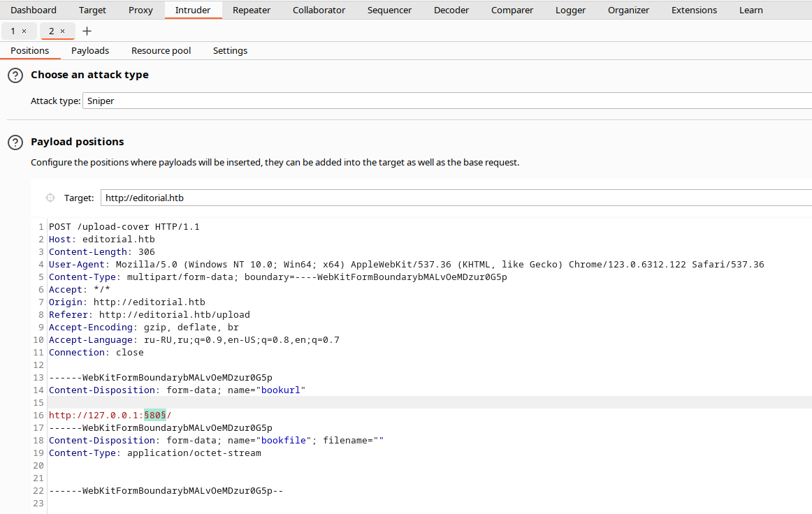Click the multipart/form-data Content-Type header line
Viewport: 812px width, 514px height.
278,277
